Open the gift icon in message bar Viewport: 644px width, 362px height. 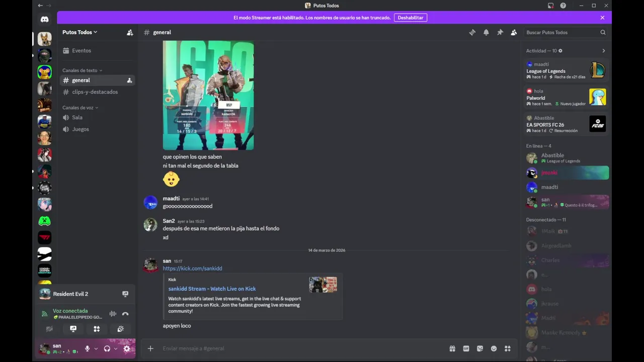(452, 348)
